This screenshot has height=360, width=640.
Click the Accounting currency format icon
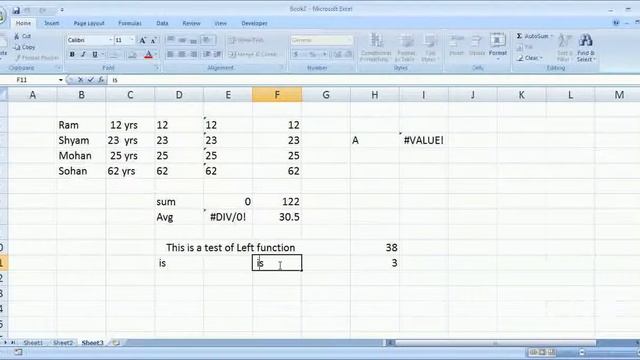coord(296,54)
